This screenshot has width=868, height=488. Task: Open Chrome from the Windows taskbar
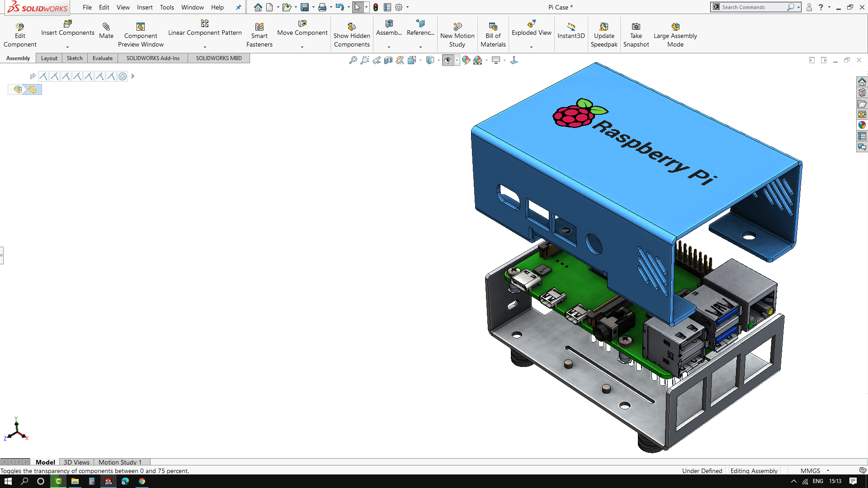(142, 481)
